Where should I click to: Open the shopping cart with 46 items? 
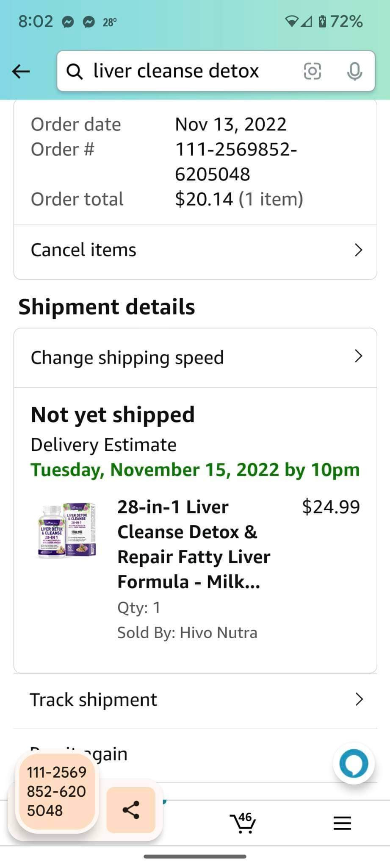(243, 823)
